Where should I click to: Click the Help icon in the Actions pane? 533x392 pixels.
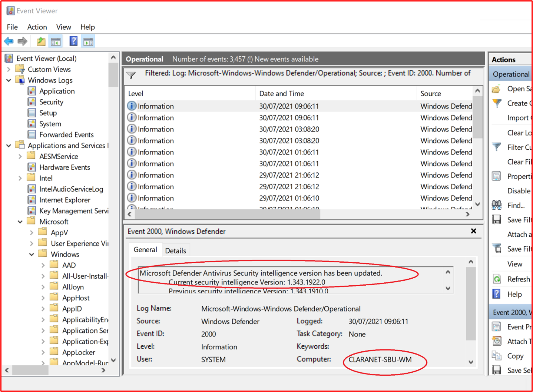click(496, 294)
